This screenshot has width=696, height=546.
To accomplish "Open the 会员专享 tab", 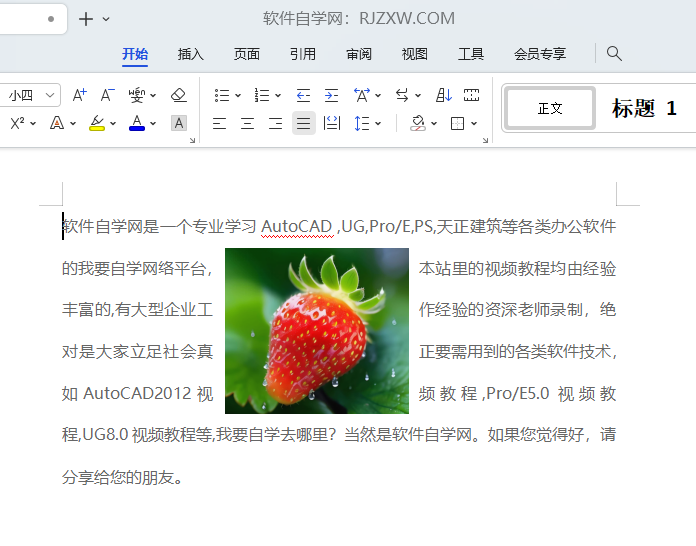I will (540, 54).
